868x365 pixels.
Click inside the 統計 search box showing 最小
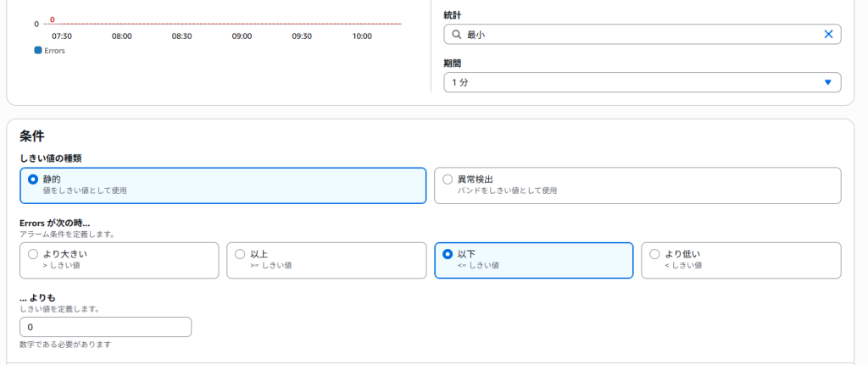(x=643, y=34)
